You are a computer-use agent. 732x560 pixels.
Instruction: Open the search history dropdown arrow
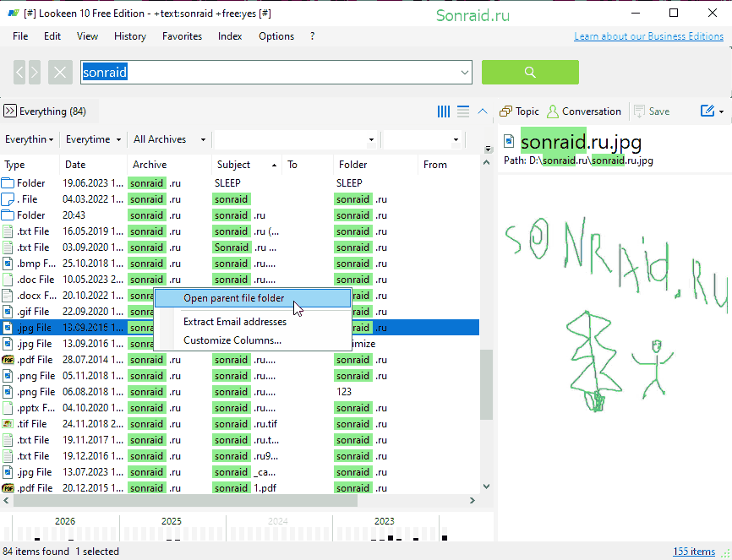click(x=465, y=73)
